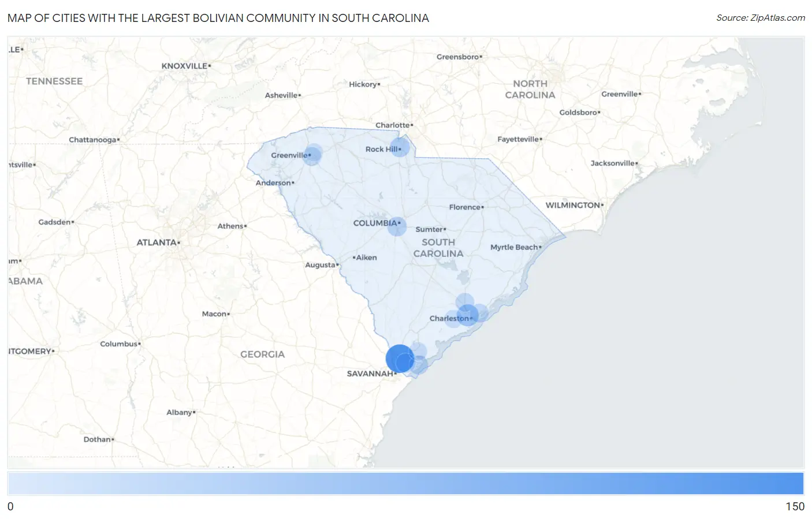812x519 pixels.
Task: Click the Columbus city label
Action: [120, 344]
